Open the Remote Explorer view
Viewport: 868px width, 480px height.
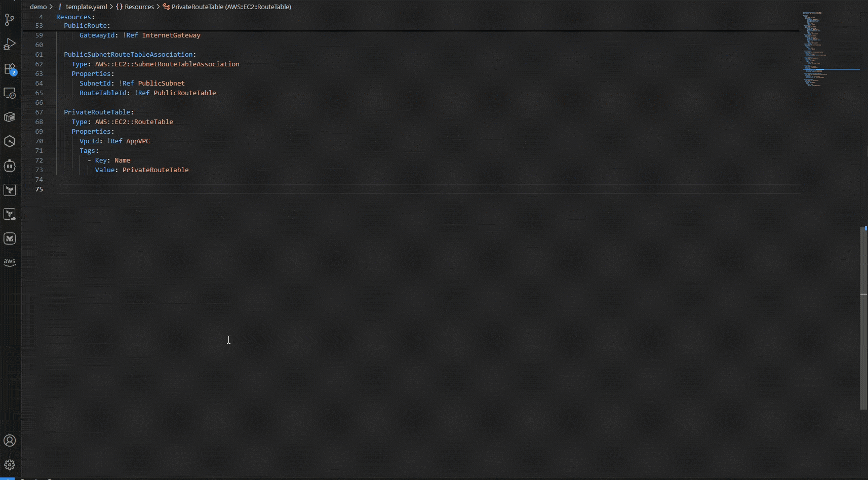click(x=9, y=94)
